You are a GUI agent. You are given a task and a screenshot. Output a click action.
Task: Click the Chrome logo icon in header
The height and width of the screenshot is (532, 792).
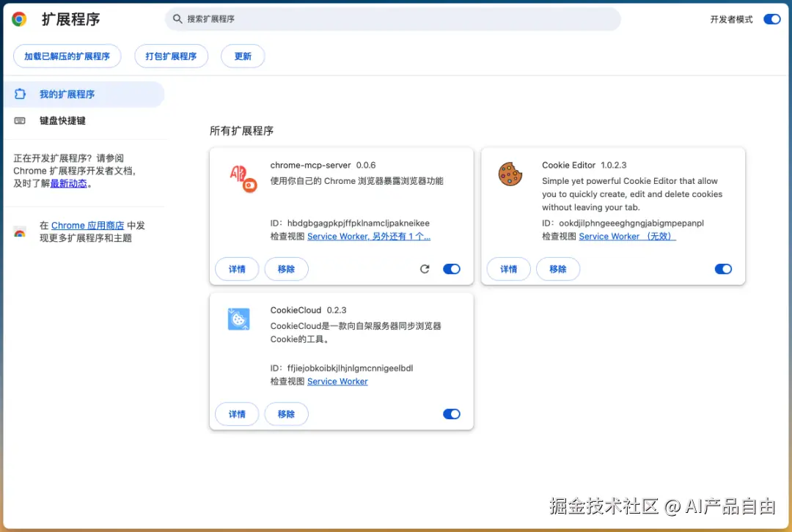[x=19, y=19]
